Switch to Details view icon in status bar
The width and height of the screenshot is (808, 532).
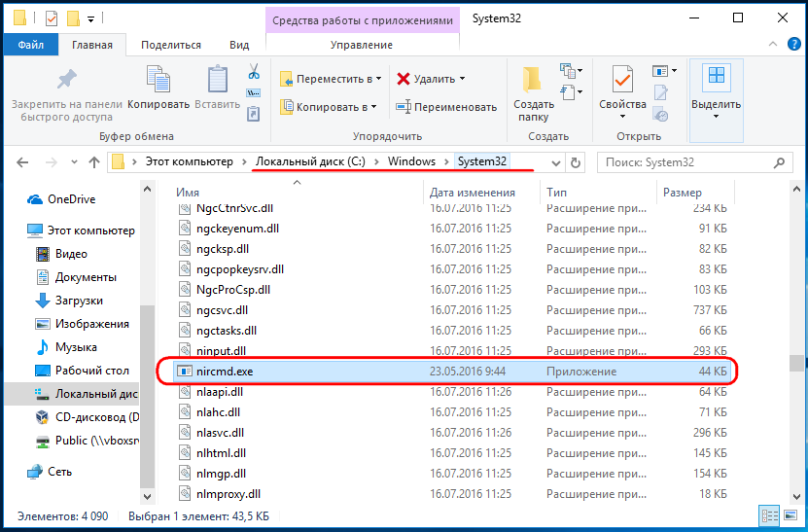[770, 515]
